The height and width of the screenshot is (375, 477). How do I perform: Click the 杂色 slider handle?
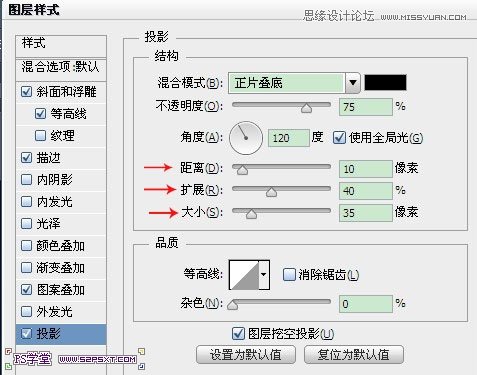[x=232, y=305]
